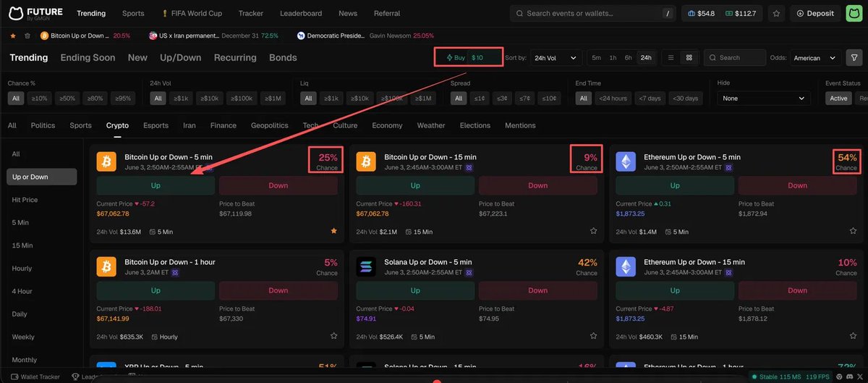Image resolution: width=868 pixels, height=383 pixels.
Task: Click the lightning Buy quick-trade icon
Action: 449,57
